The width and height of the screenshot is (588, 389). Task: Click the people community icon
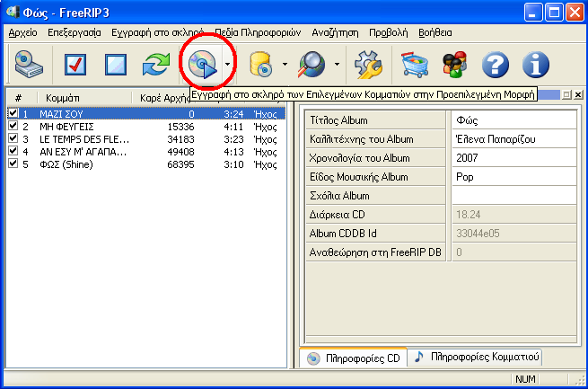[455, 65]
